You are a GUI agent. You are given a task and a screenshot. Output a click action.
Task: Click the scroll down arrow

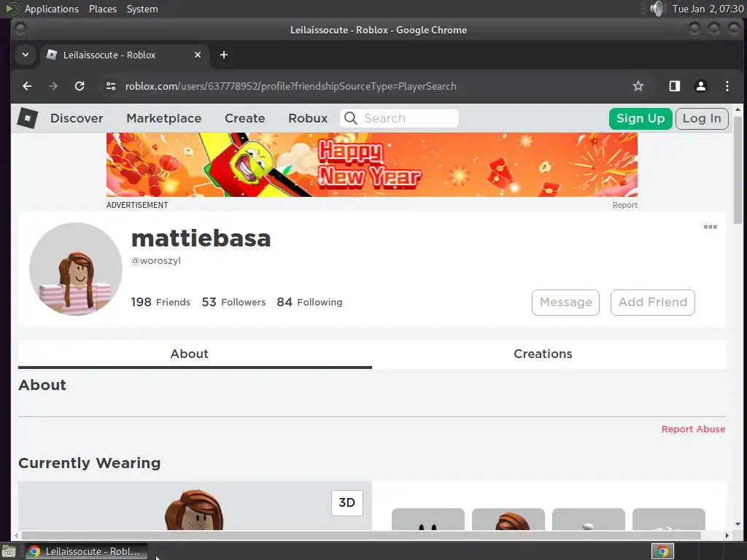coord(738,524)
